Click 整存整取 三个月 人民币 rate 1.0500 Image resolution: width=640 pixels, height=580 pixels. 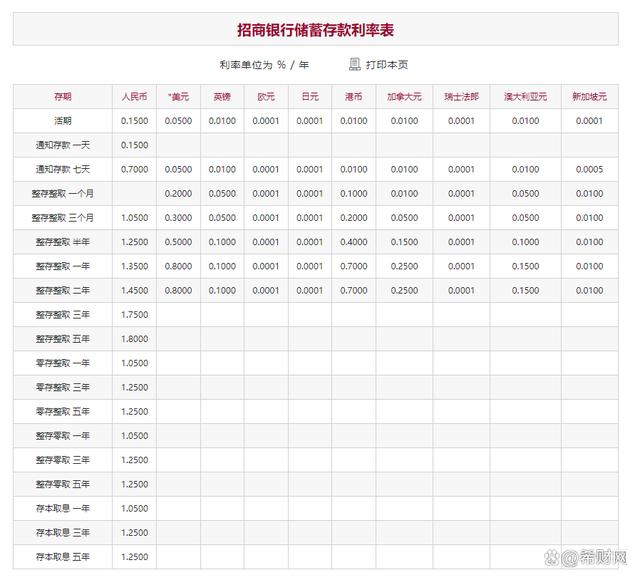pos(134,218)
